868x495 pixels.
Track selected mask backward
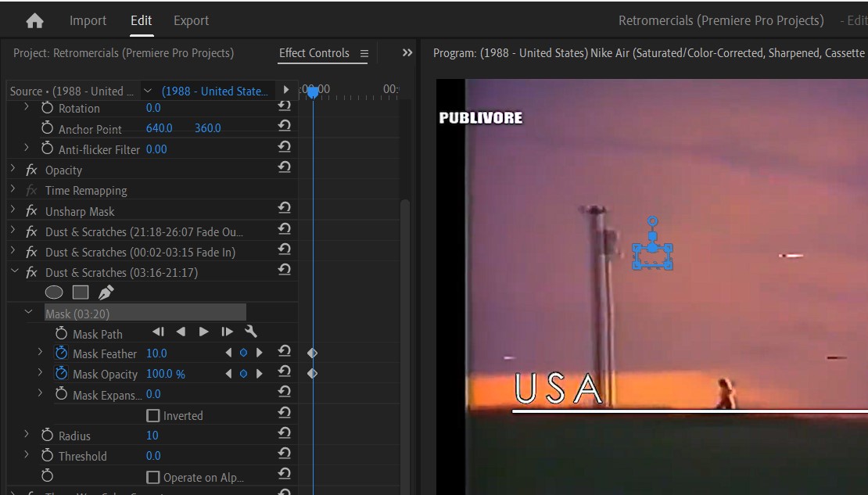click(181, 332)
